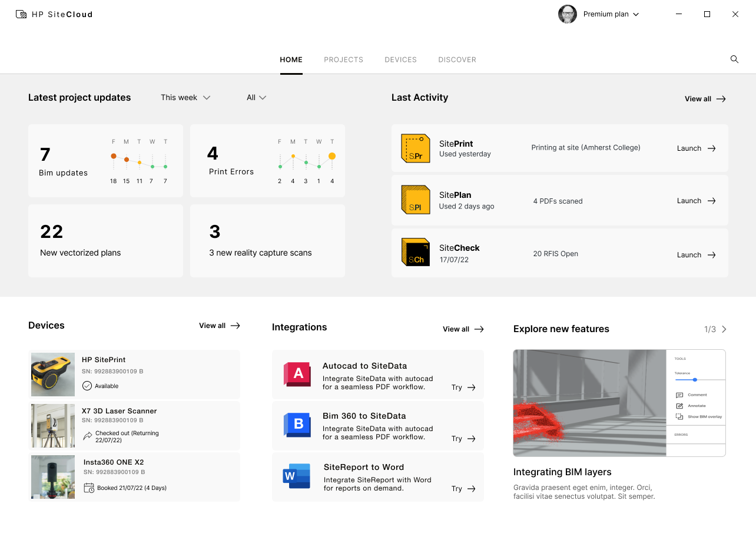Go to next feature slide arrow
The image size is (756, 540).
pyautogui.click(x=724, y=329)
